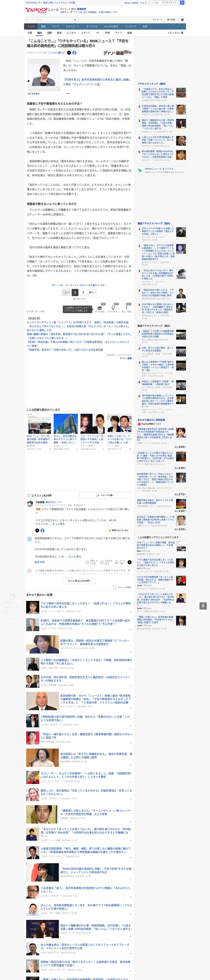
Task: Open 日テレ、高市内閣支持率示すグラフ recommended thumbnail
Action: click(66, 424)
